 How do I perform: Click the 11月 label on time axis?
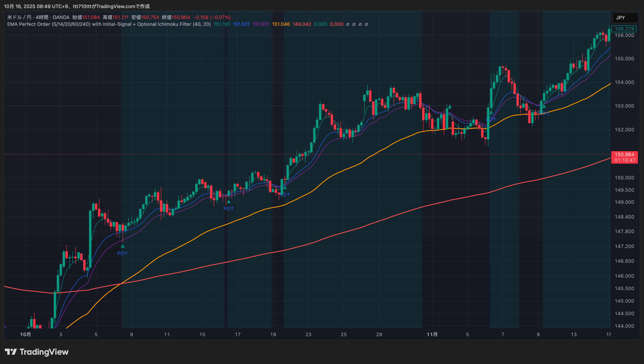click(432, 334)
